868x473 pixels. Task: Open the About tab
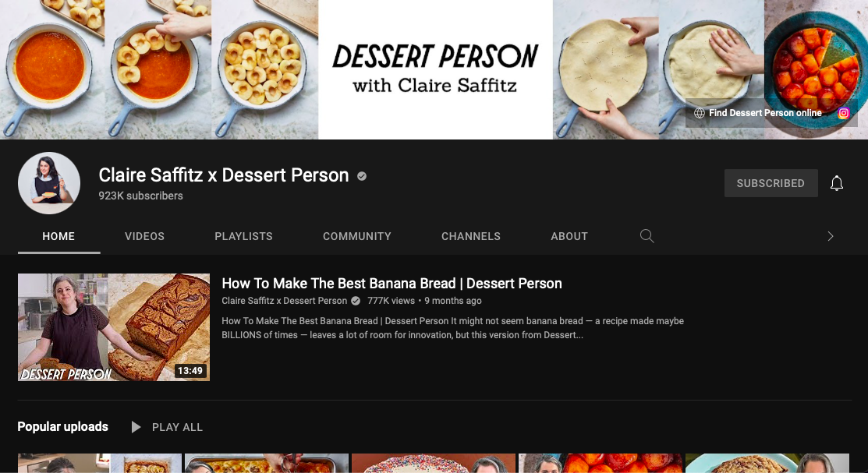point(569,236)
